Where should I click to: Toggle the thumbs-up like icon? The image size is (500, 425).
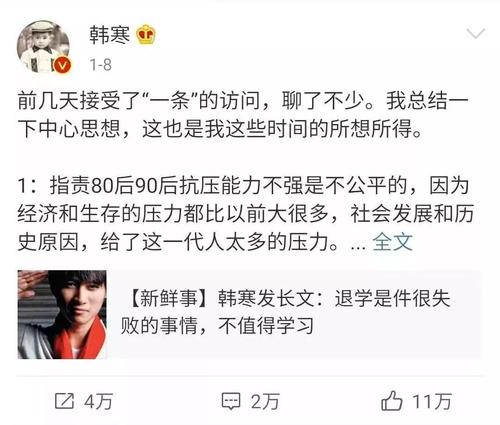tap(392, 401)
